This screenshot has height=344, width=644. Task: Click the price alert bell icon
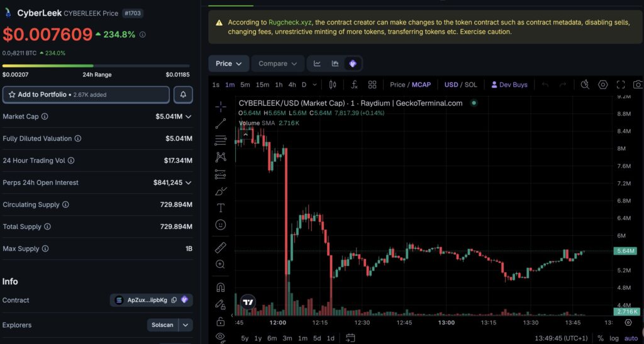tap(183, 94)
